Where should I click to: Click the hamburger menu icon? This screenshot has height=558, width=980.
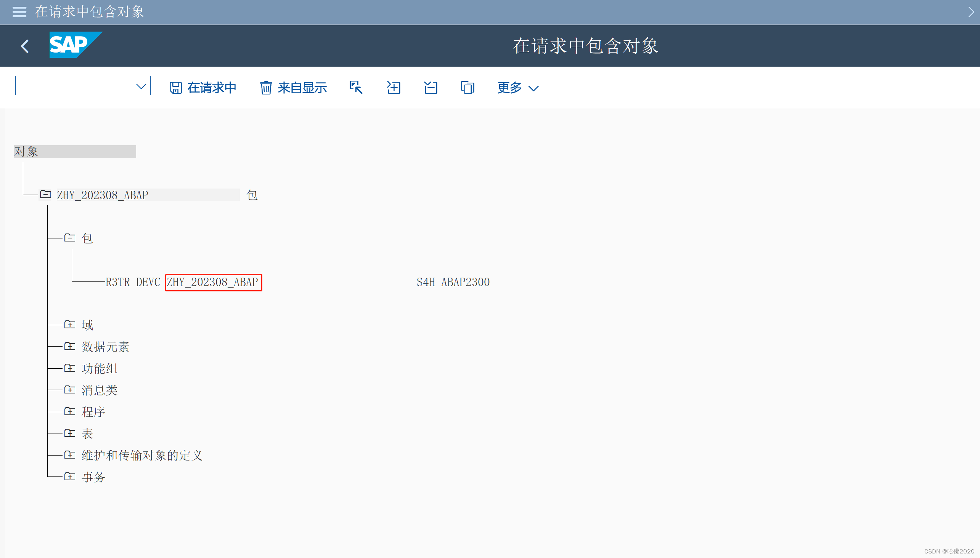coord(19,12)
